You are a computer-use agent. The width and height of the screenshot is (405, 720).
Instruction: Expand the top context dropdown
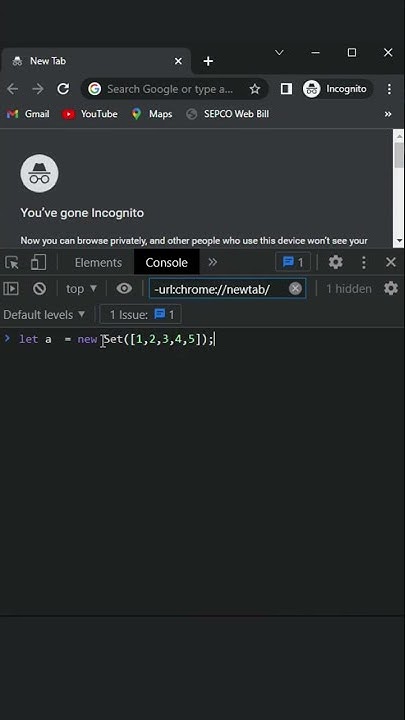(82, 289)
